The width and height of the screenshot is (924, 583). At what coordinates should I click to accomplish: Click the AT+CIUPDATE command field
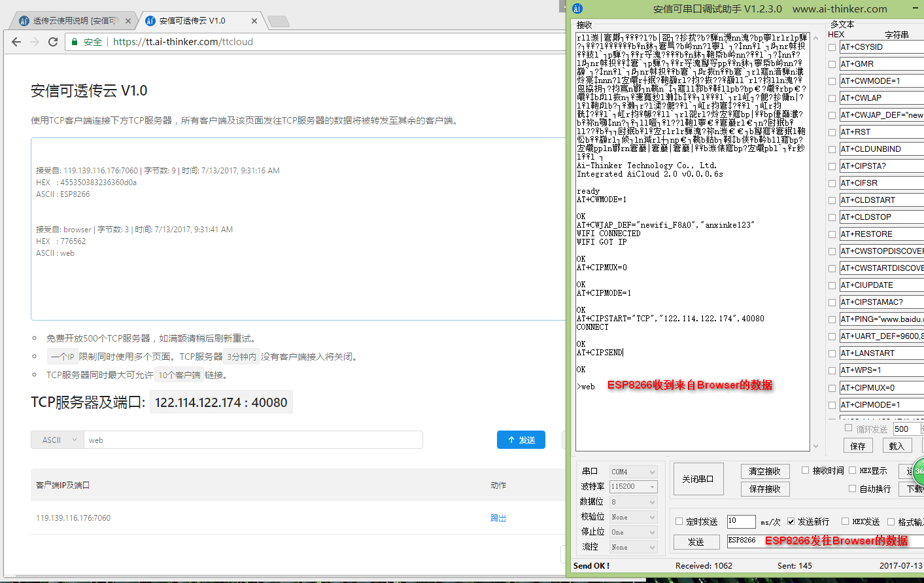(x=881, y=285)
